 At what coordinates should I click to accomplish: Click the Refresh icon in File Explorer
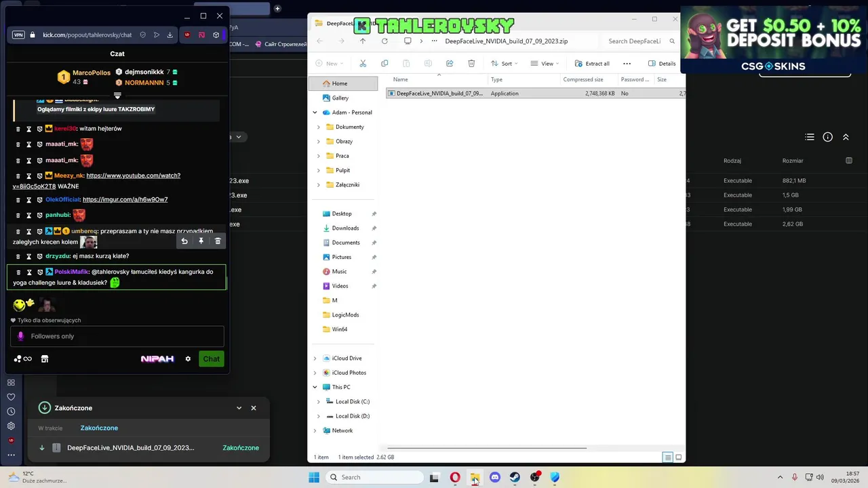coord(384,41)
